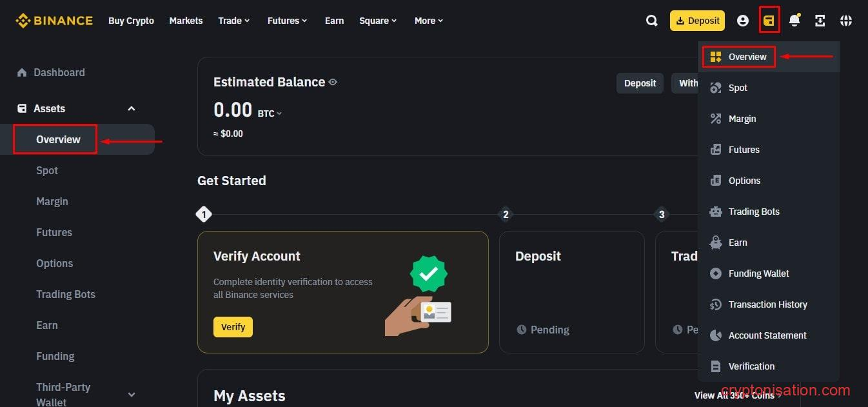The image size is (868, 407).
Task: Open the notifications bell icon
Action: click(794, 21)
